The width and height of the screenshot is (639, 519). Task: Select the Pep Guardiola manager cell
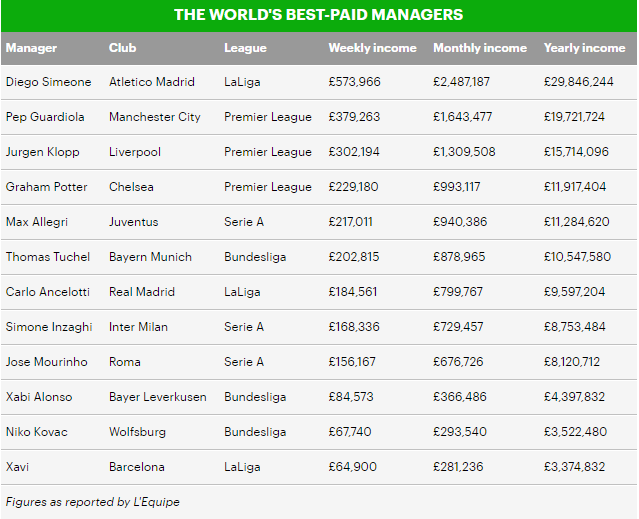[x=45, y=117]
